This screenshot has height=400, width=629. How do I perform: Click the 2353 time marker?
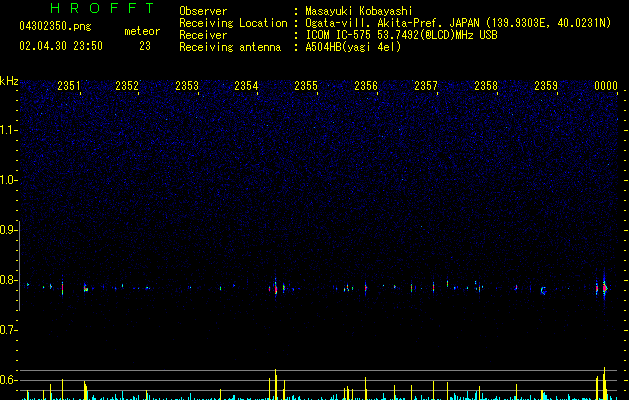(187, 85)
